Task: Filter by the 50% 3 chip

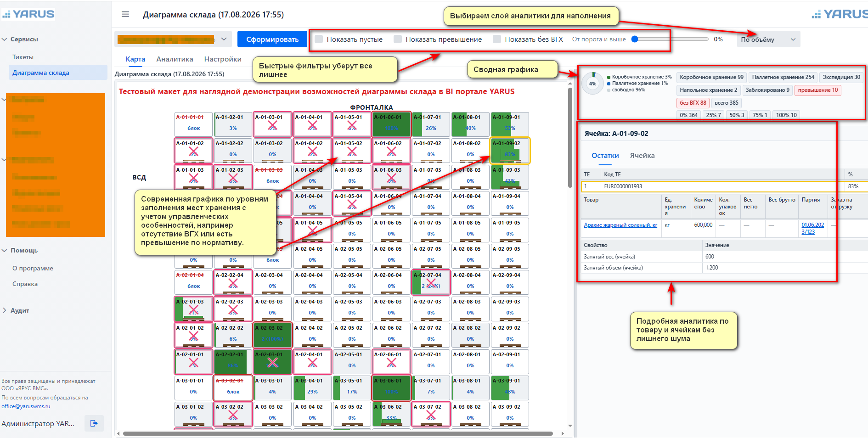Action: pos(737,115)
